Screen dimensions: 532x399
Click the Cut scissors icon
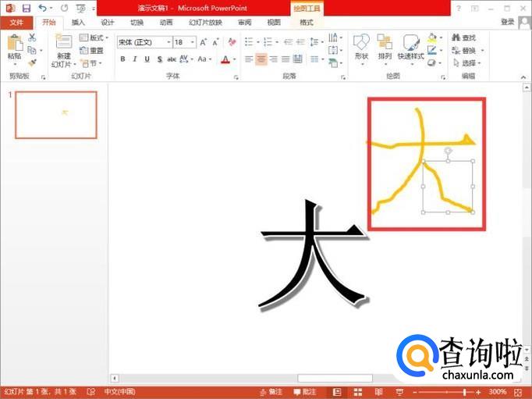pyautogui.click(x=32, y=37)
